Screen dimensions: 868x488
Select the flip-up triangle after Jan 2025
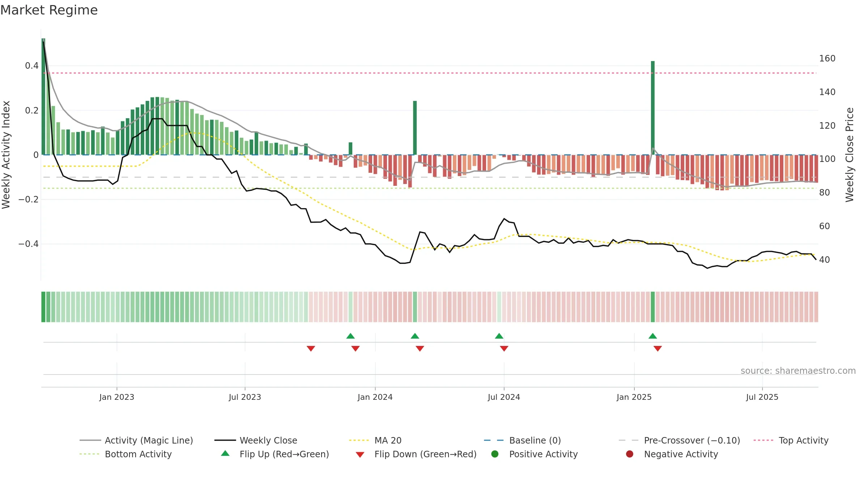(653, 336)
